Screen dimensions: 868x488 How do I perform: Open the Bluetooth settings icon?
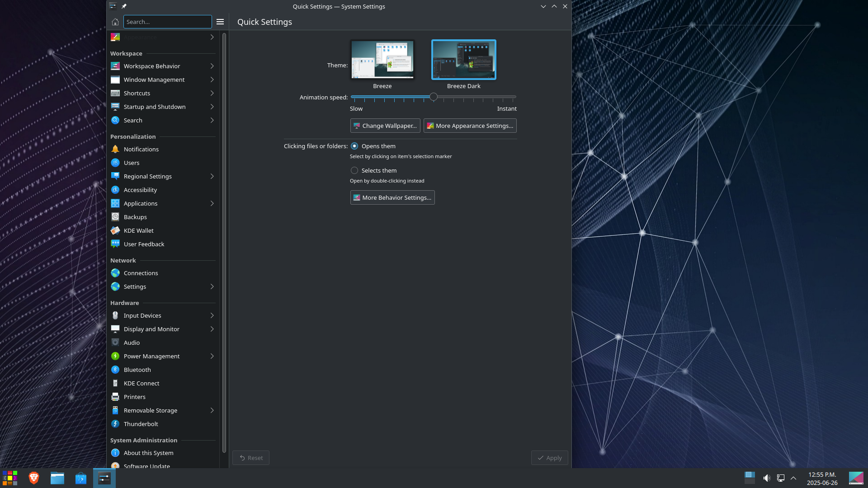tap(115, 370)
